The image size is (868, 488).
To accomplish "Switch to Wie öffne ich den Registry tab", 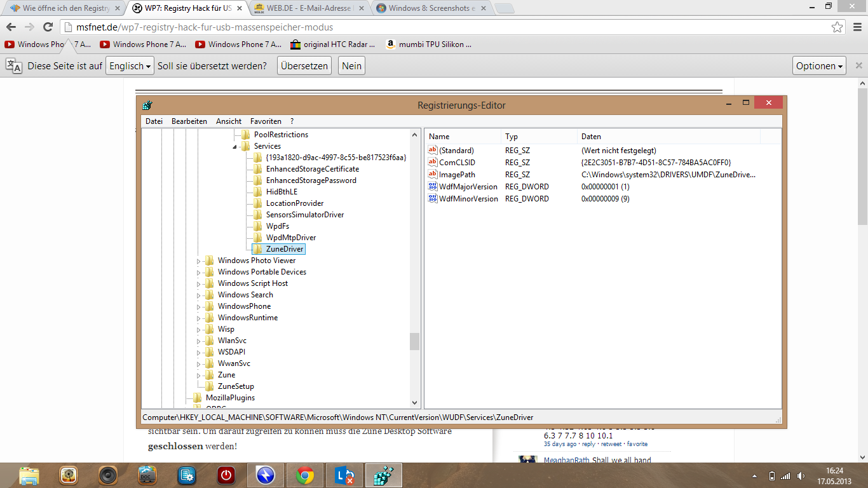I will pyautogui.click(x=64, y=8).
